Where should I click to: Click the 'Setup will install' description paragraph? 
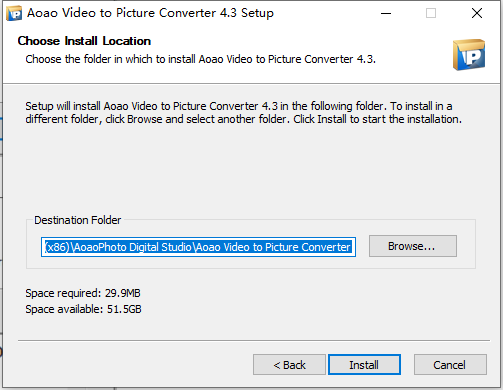(244, 113)
